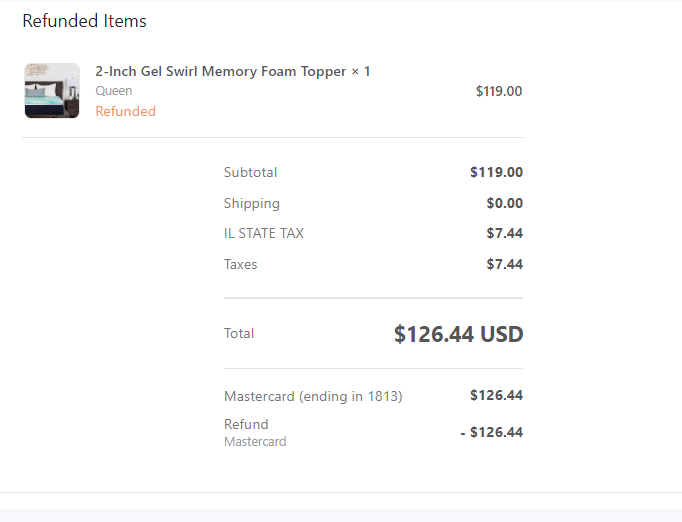Open the memory foam topper product thumbnail
Viewport: 682px width, 522px height.
click(x=52, y=90)
